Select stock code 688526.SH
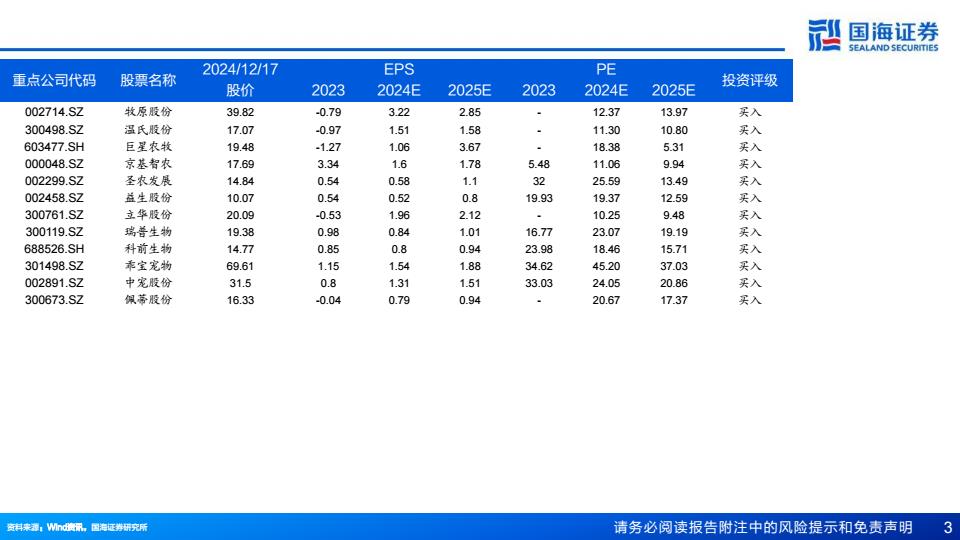 coord(54,249)
